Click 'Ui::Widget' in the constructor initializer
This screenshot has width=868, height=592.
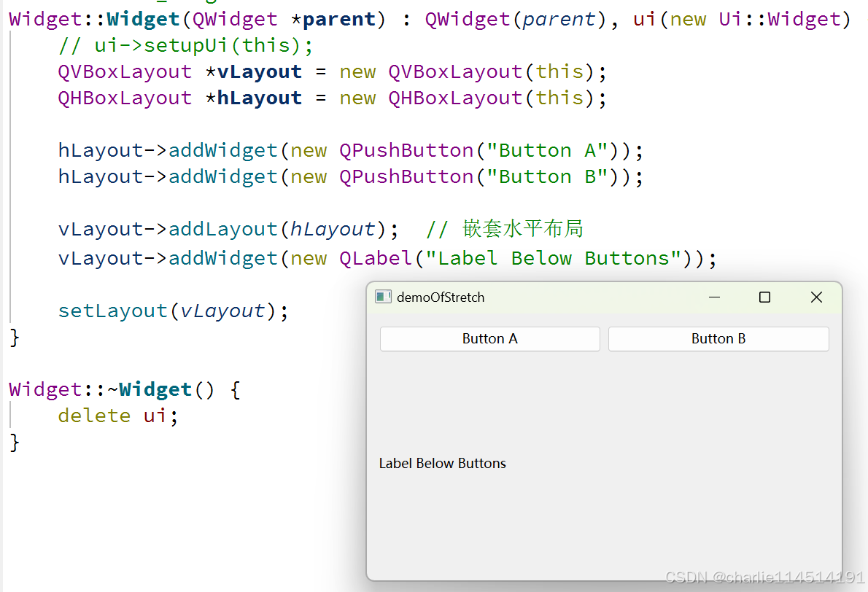(780, 20)
